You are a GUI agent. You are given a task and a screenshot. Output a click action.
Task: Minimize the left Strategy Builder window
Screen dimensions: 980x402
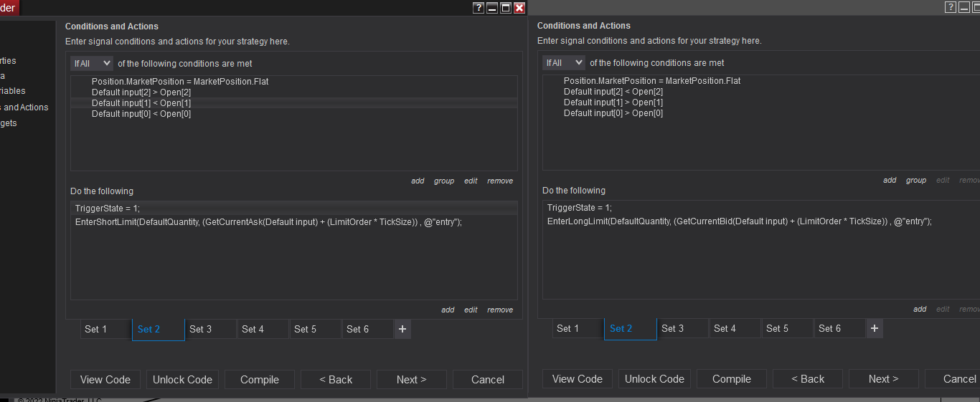pyautogui.click(x=492, y=8)
